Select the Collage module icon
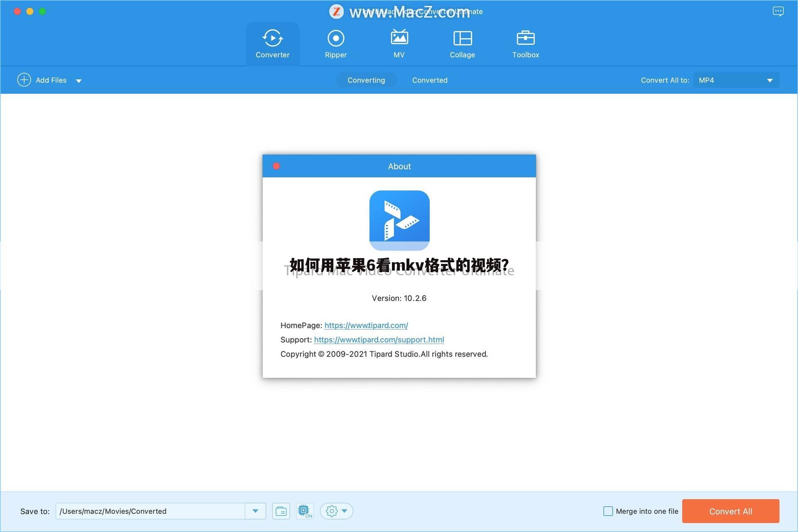Screen dimensions: 798x532 462,38
